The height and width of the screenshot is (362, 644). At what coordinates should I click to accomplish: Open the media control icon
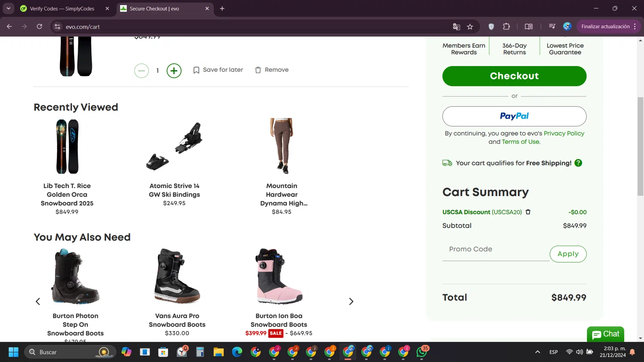(x=552, y=27)
